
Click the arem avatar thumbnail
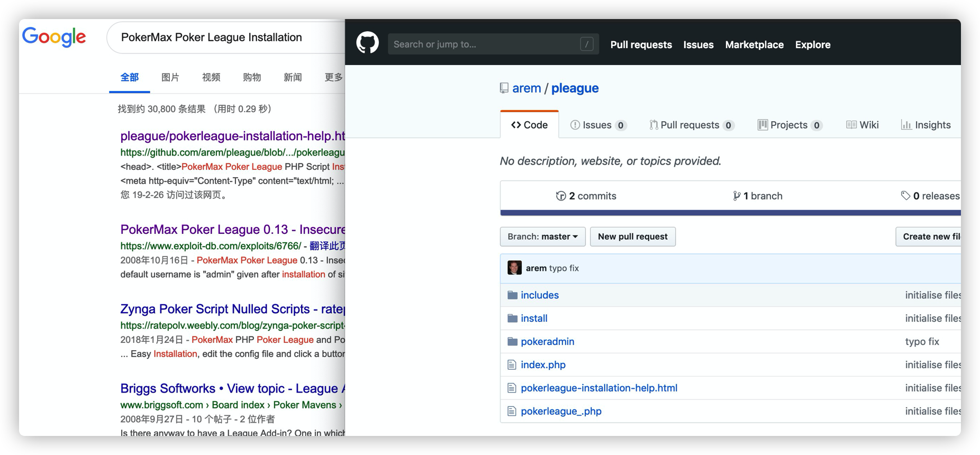coord(514,268)
